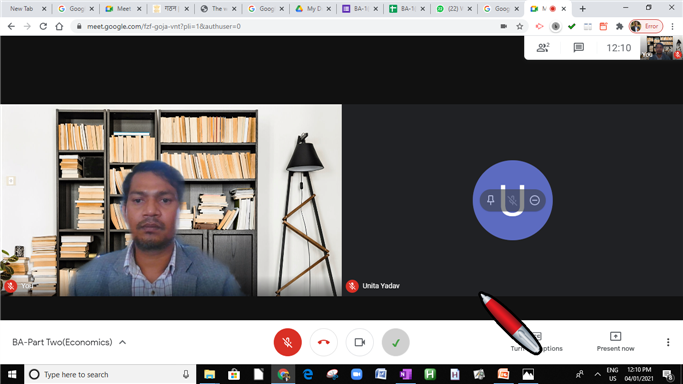The width and height of the screenshot is (683, 384).
Task: Open the participants list icon
Action: click(543, 47)
